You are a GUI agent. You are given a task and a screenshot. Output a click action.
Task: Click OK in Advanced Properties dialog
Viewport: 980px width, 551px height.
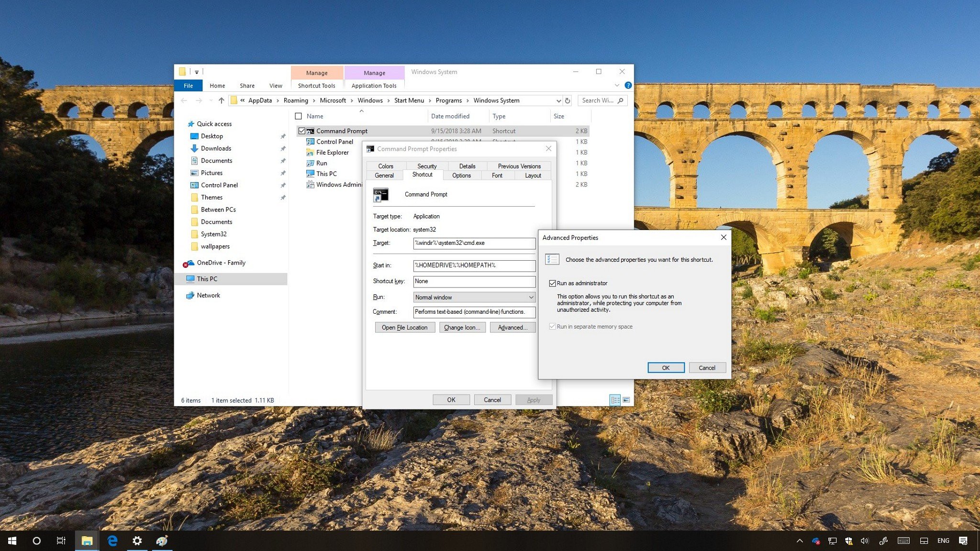(x=666, y=367)
